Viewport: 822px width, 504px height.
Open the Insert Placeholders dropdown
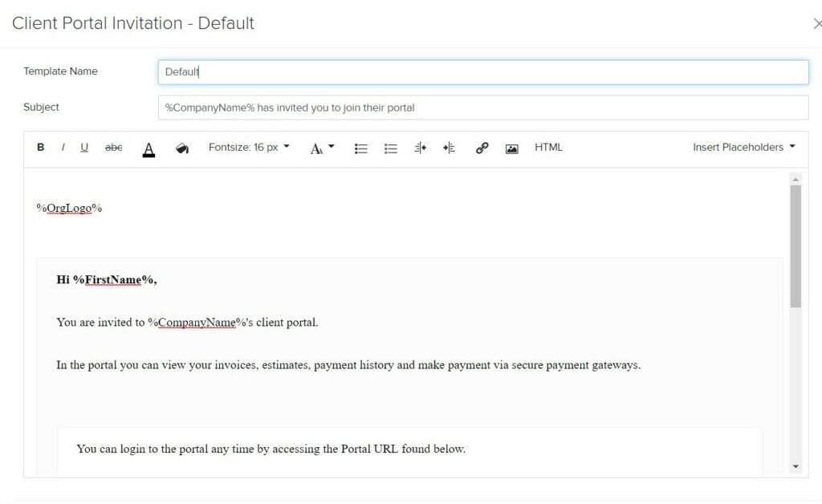pyautogui.click(x=744, y=147)
